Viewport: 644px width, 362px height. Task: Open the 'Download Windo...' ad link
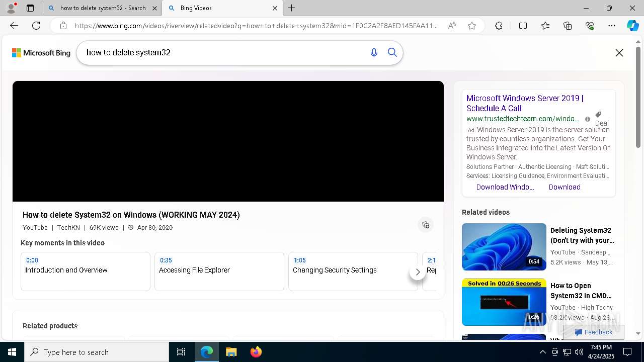[505, 187]
